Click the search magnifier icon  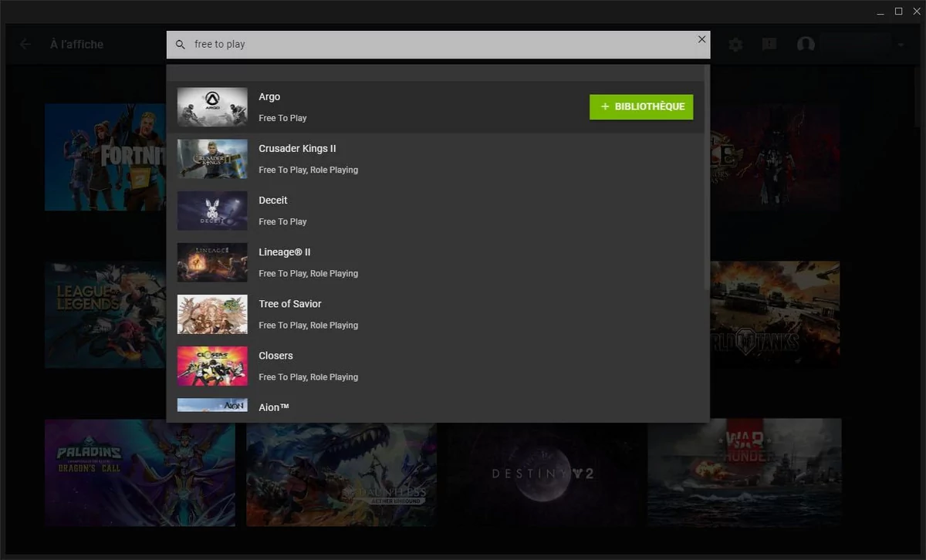coord(181,45)
